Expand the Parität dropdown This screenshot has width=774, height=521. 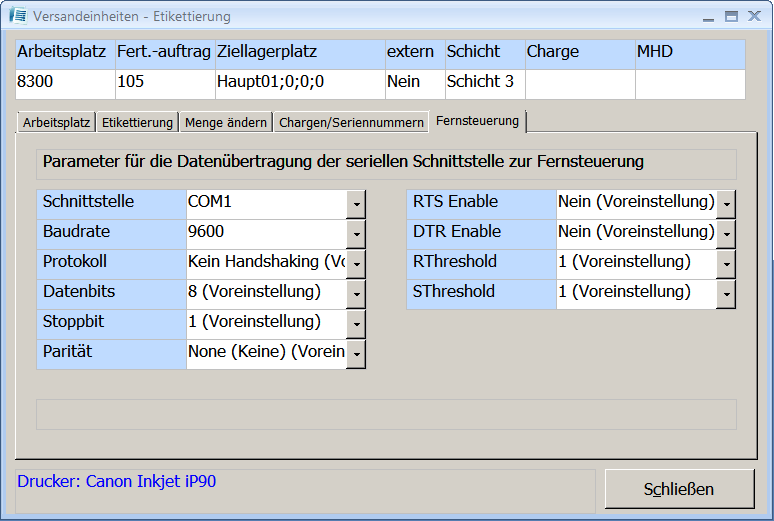(356, 354)
